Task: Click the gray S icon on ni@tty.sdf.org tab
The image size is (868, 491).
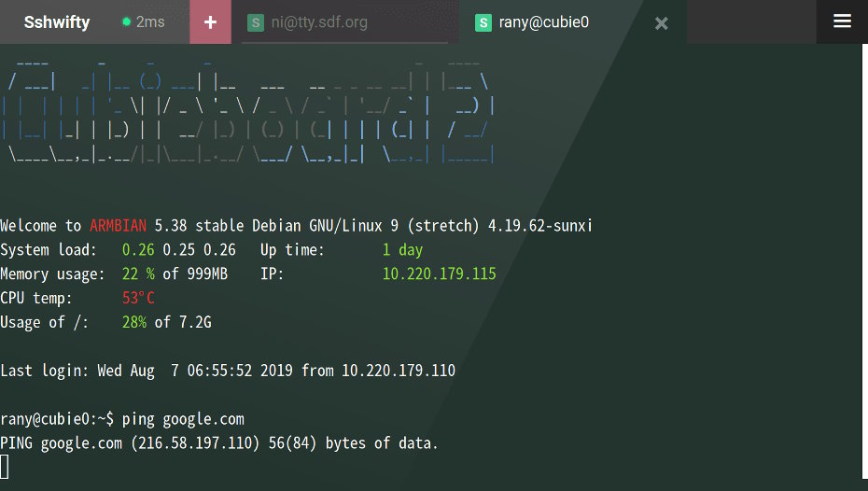Action: 256,23
